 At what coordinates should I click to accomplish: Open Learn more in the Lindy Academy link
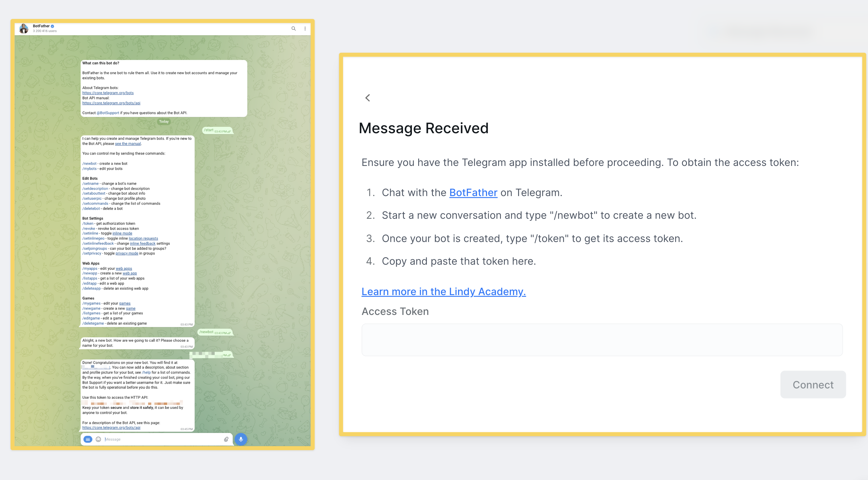(x=443, y=291)
